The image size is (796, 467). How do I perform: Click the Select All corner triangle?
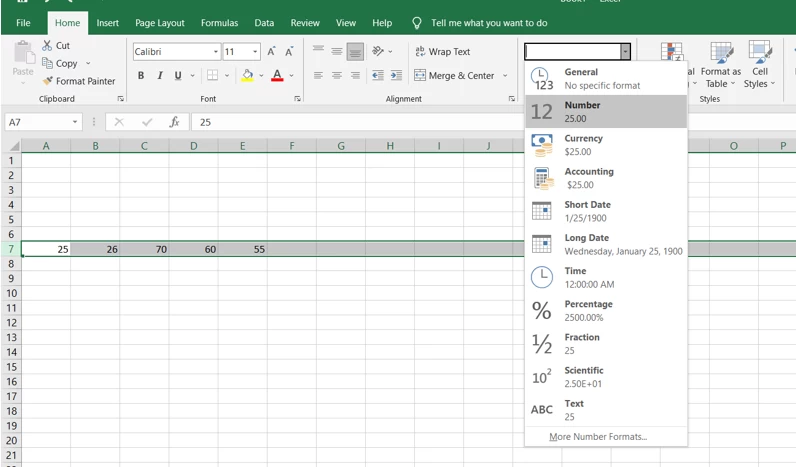tap(14, 146)
